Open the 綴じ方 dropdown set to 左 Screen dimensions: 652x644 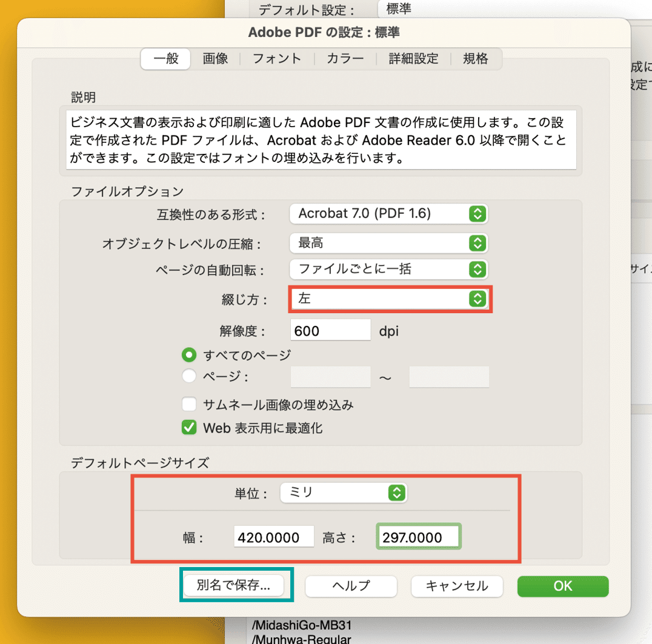pos(390,299)
